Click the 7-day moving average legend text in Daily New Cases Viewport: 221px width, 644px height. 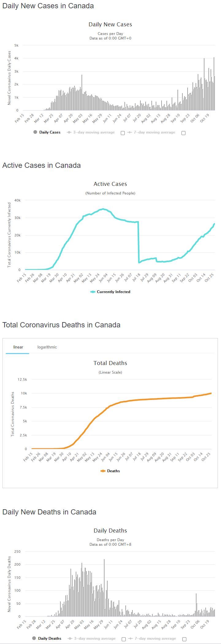point(154,132)
